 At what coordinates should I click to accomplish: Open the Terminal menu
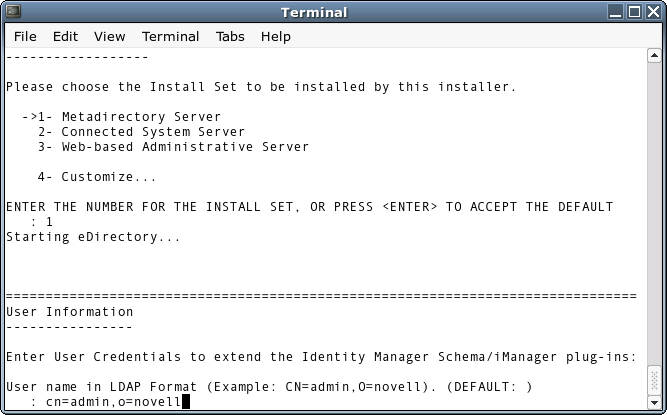pyautogui.click(x=170, y=36)
